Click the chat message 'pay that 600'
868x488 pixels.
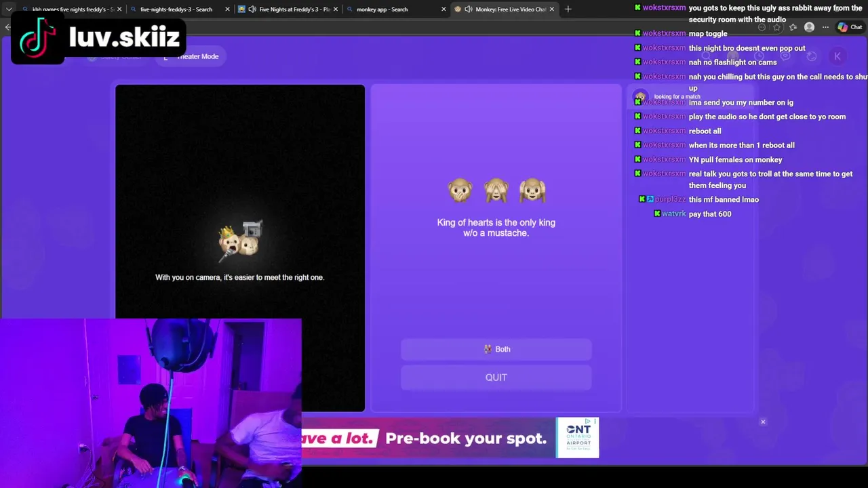710,214
